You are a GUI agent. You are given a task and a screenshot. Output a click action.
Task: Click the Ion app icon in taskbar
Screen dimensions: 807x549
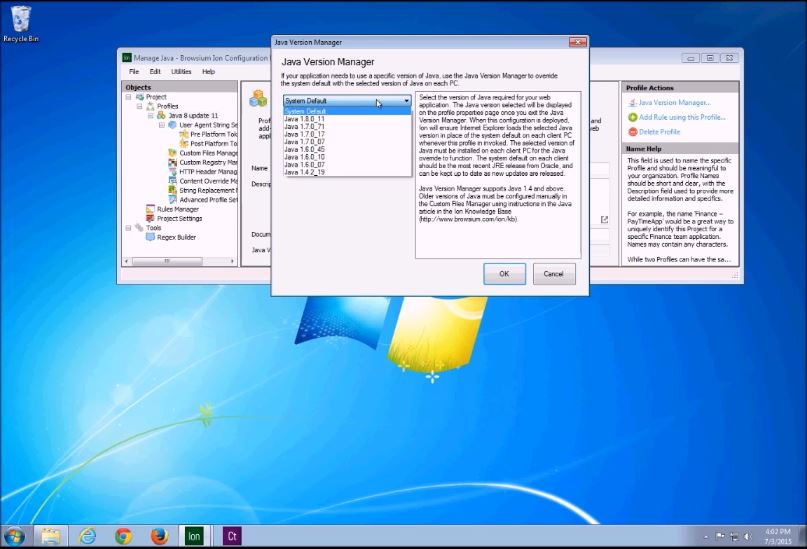click(x=195, y=536)
